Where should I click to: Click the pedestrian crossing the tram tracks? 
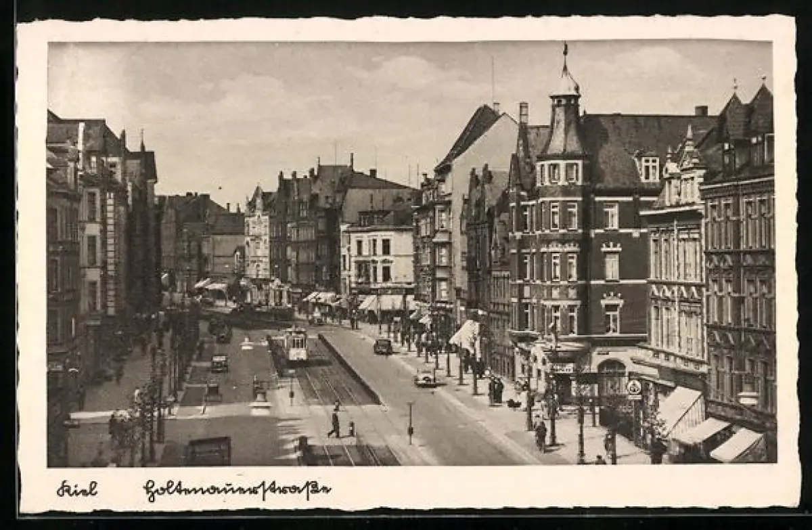[334, 424]
